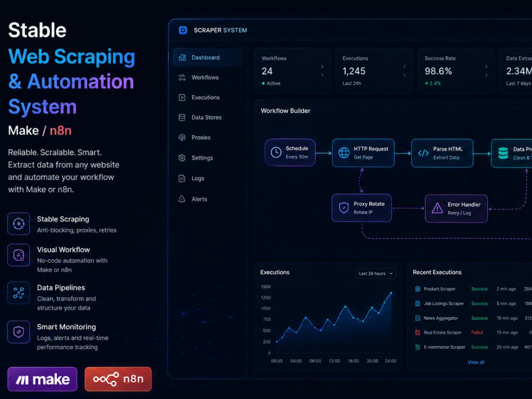Click the Stable Scraping feature icon

(19, 223)
